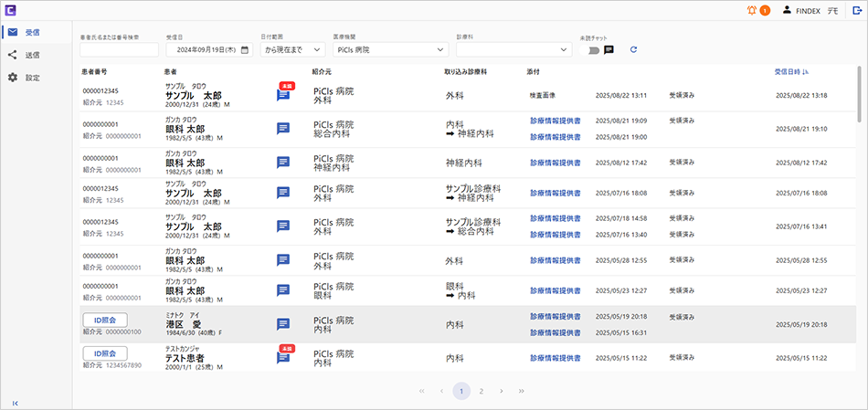Click the FINDEX デモ user account icon

tap(787, 11)
